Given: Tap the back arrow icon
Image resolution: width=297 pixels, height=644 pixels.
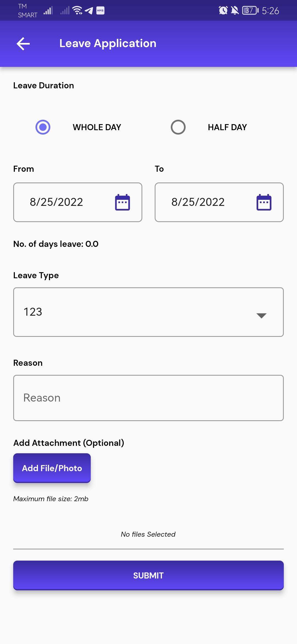Looking at the screenshot, I should click(x=23, y=44).
